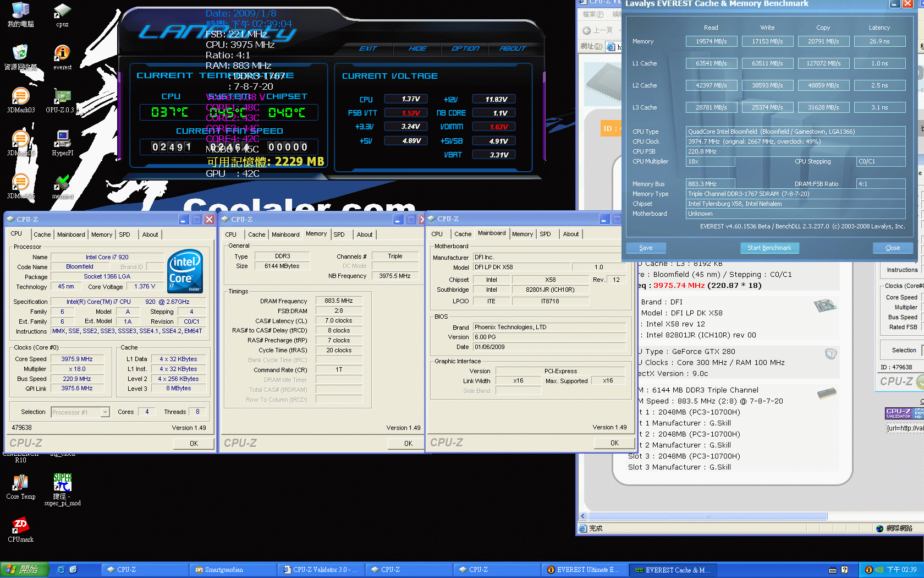The image size is (924, 578).
Task: Select the 資源回收筒 recycle bin icon
Action: (20, 57)
